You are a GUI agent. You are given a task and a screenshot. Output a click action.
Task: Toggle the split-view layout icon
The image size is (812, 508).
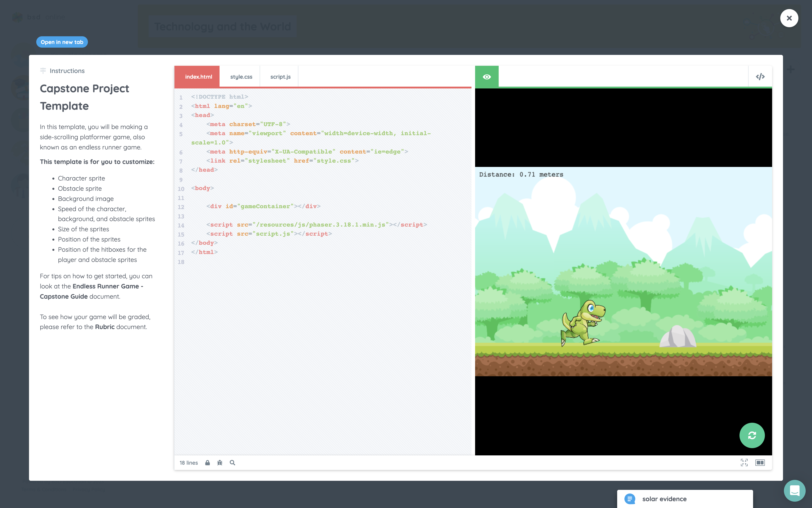[x=760, y=463]
